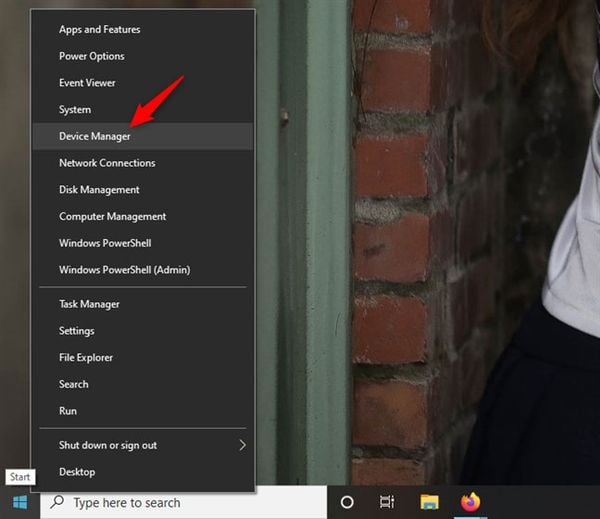Open Cortana circle icon on taskbar
Viewport: 600px width, 519px height.
pyautogui.click(x=348, y=502)
